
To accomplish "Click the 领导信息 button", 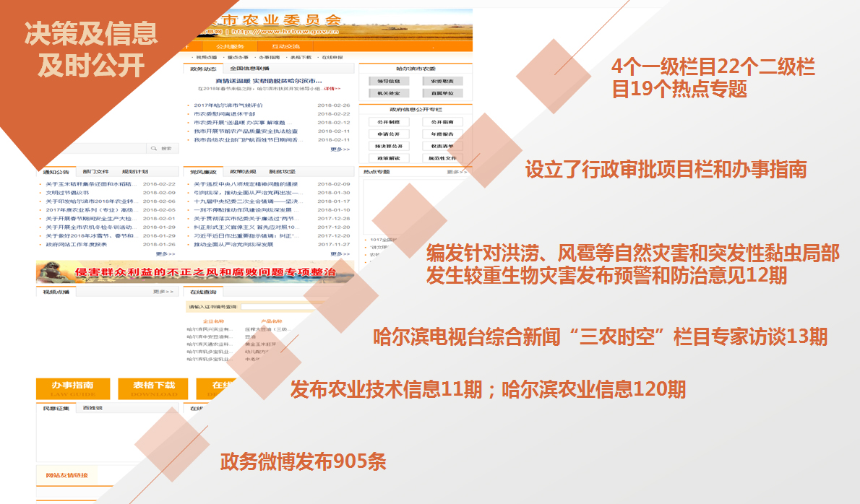I will (389, 81).
